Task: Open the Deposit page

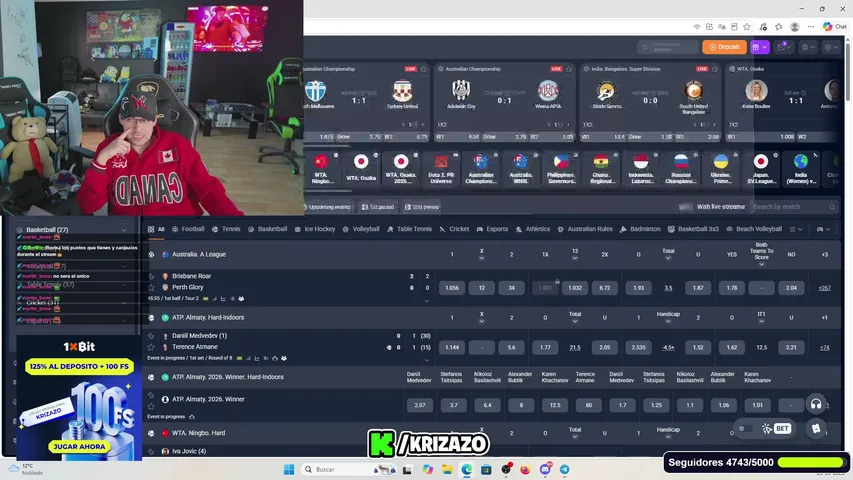Action: pyautogui.click(x=724, y=47)
